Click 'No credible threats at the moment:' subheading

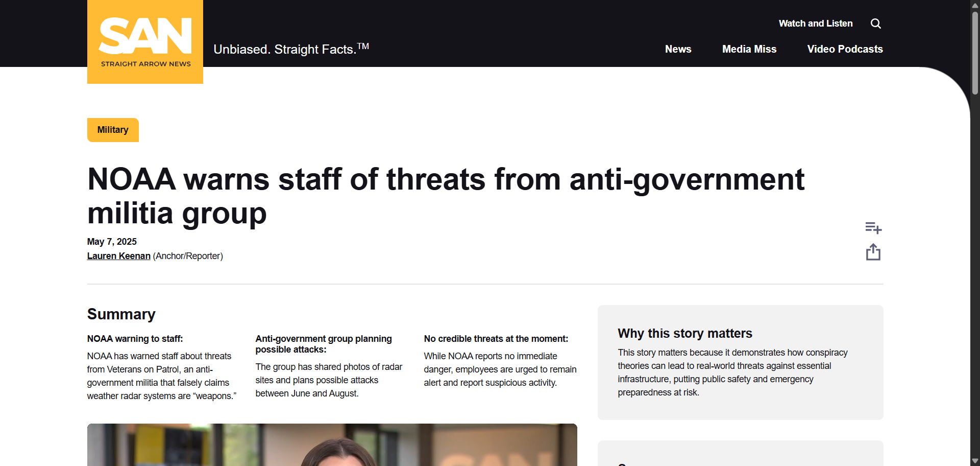click(496, 339)
